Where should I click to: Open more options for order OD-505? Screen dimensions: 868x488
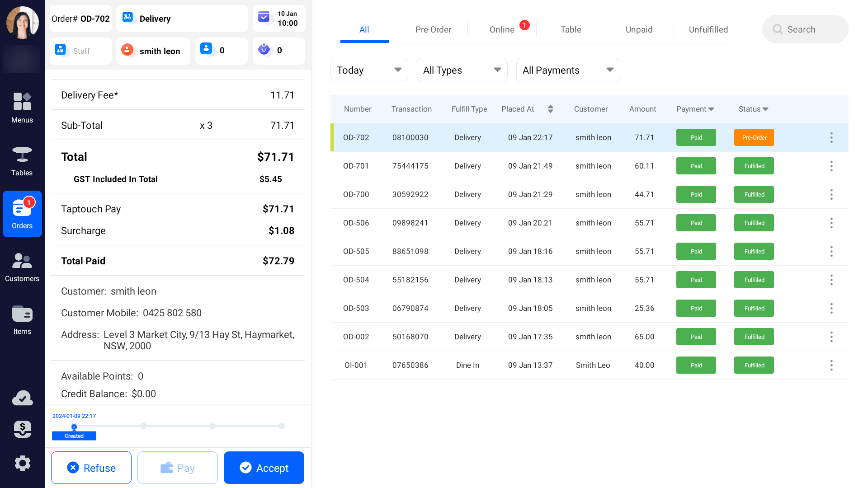coord(831,252)
